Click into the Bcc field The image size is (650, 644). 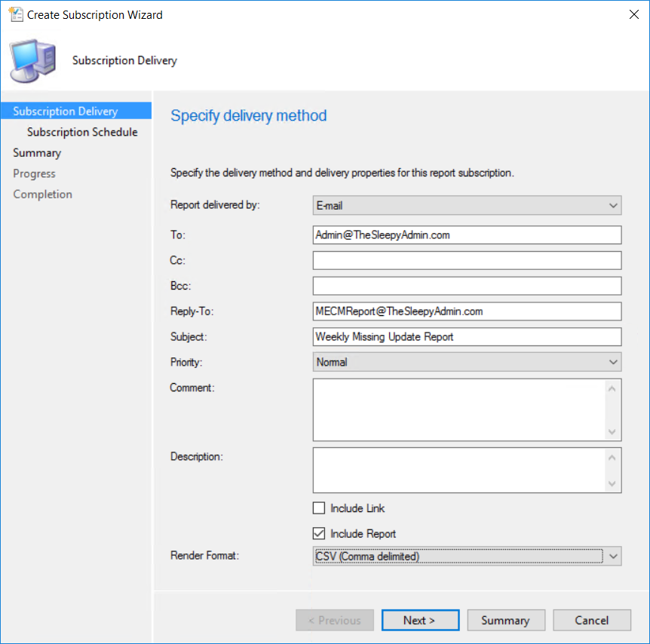coord(467,286)
